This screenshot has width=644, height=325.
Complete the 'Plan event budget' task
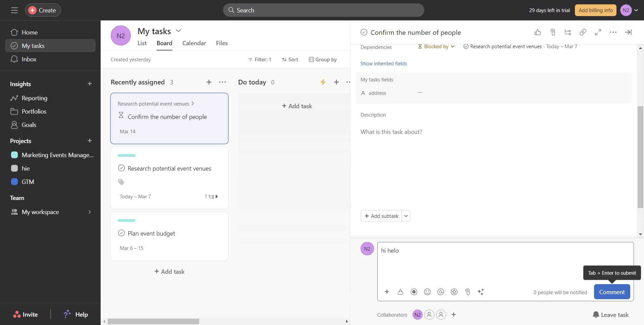coord(121,233)
